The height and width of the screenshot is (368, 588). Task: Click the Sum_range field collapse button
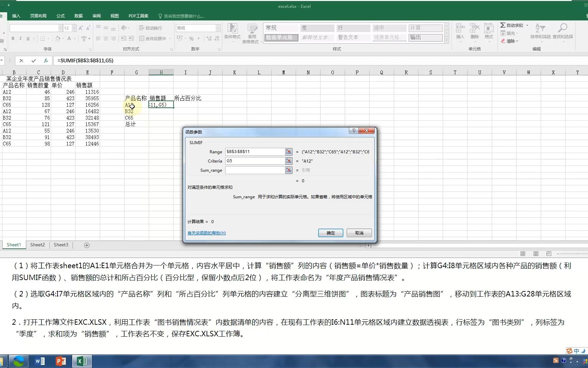point(289,170)
